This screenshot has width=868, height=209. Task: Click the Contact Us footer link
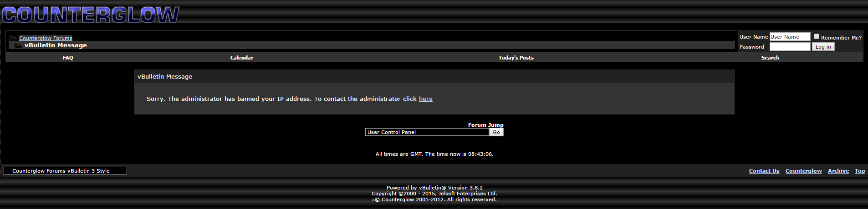[764, 171]
